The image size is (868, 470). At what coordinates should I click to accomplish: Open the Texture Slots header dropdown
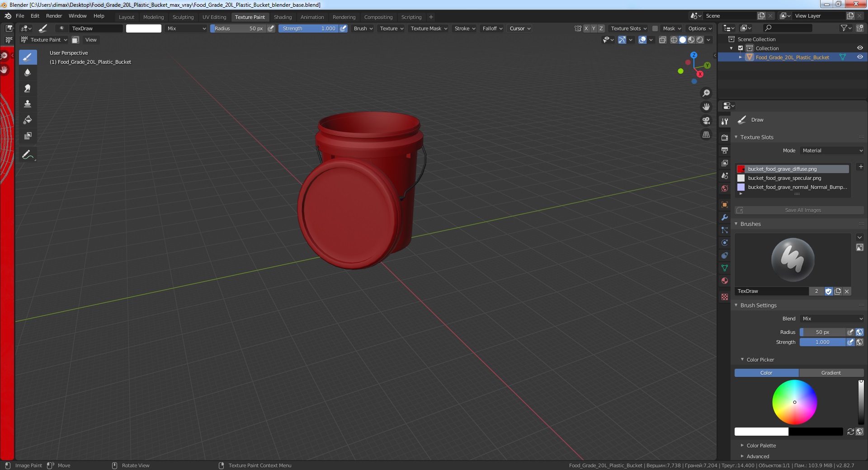pos(628,28)
